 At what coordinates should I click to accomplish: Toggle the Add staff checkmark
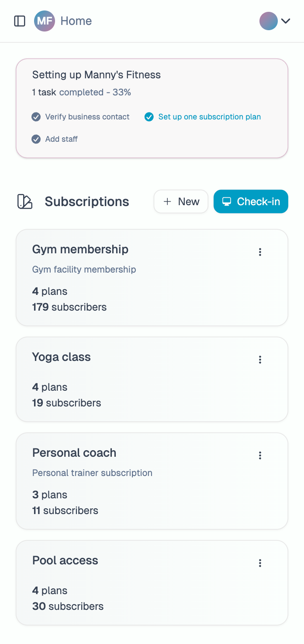point(35,139)
